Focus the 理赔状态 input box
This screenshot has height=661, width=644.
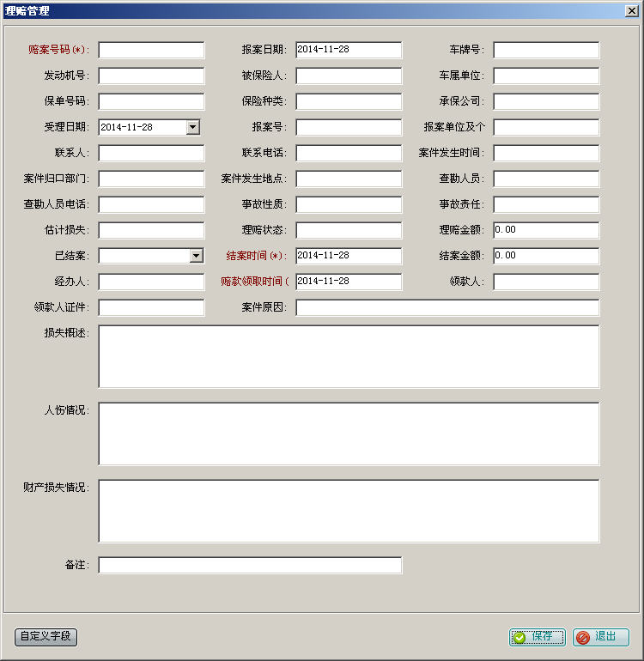[x=349, y=230]
